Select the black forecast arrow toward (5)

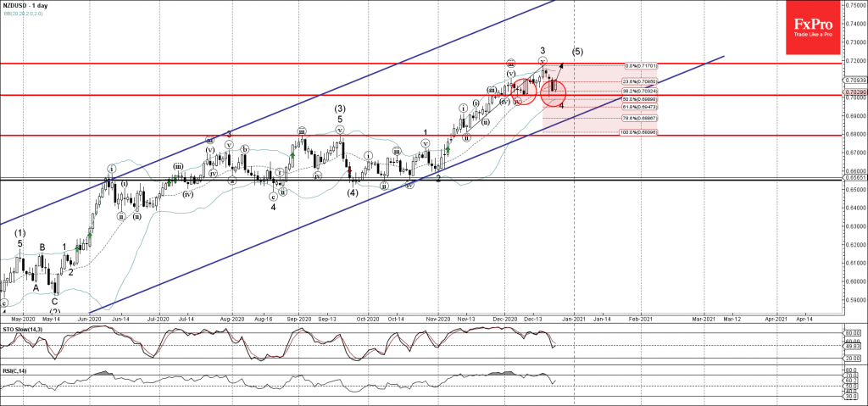coord(560,73)
